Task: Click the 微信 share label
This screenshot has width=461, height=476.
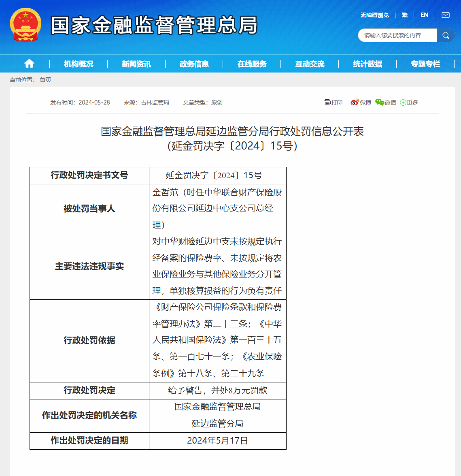Action: [x=390, y=102]
